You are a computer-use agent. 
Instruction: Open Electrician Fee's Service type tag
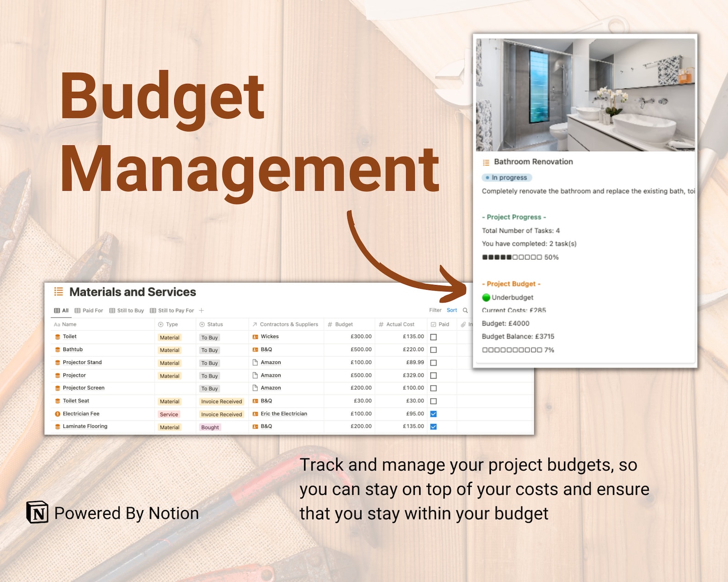point(169,414)
